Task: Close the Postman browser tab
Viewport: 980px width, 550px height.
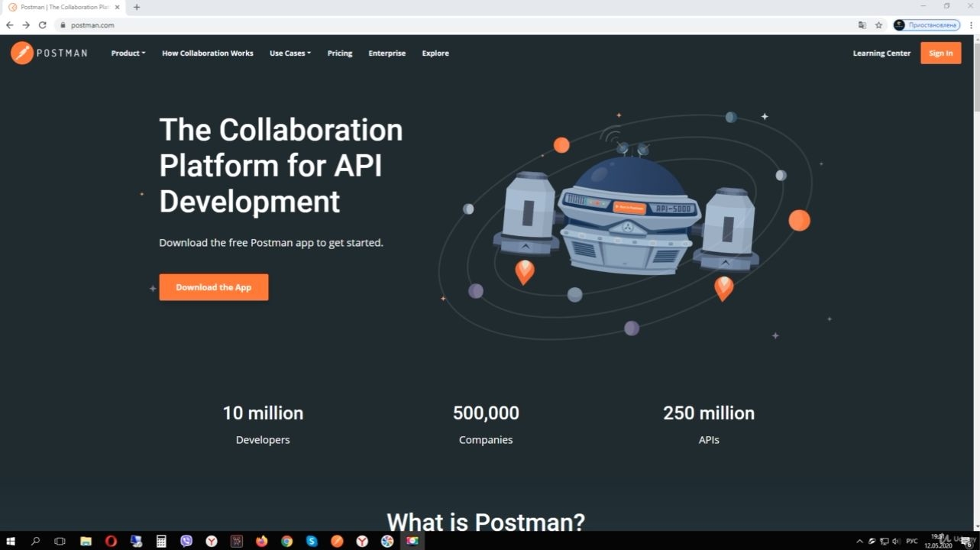Action: tap(117, 7)
